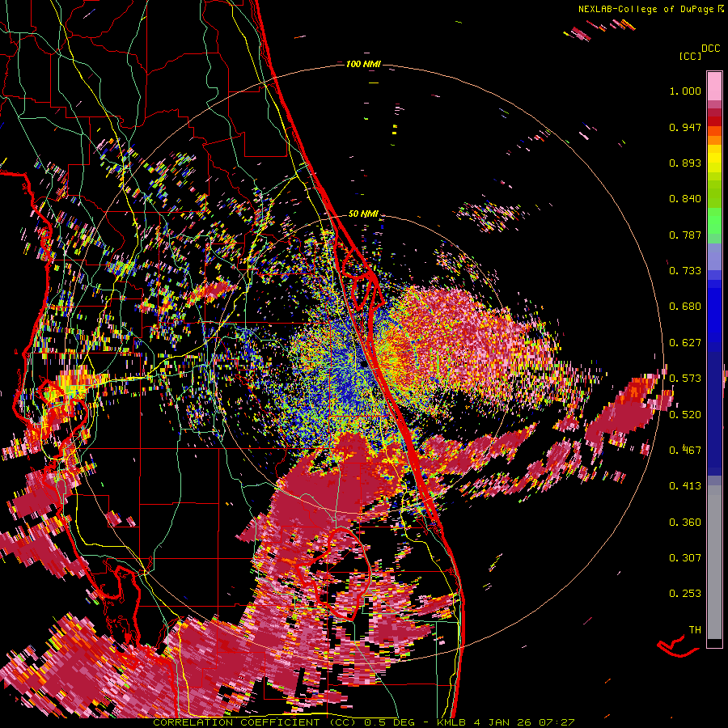
Task: Click the DCC label above color scale
Action: pyautogui.click(x=710, y=49)
